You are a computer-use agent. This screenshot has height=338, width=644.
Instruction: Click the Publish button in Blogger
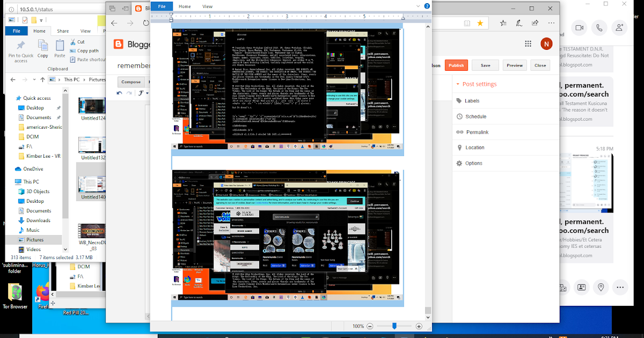point(456,65)
